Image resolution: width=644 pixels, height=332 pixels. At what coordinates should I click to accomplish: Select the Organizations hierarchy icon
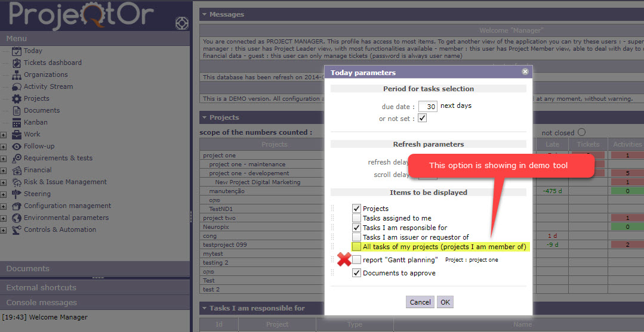coord(17,75)
